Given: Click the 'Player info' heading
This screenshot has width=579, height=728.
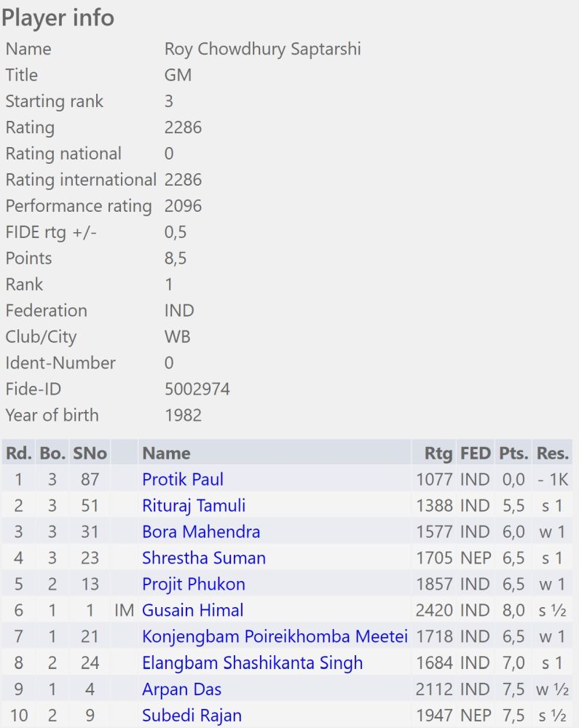Looking at the screenshot, I should [x=58, y=17].
